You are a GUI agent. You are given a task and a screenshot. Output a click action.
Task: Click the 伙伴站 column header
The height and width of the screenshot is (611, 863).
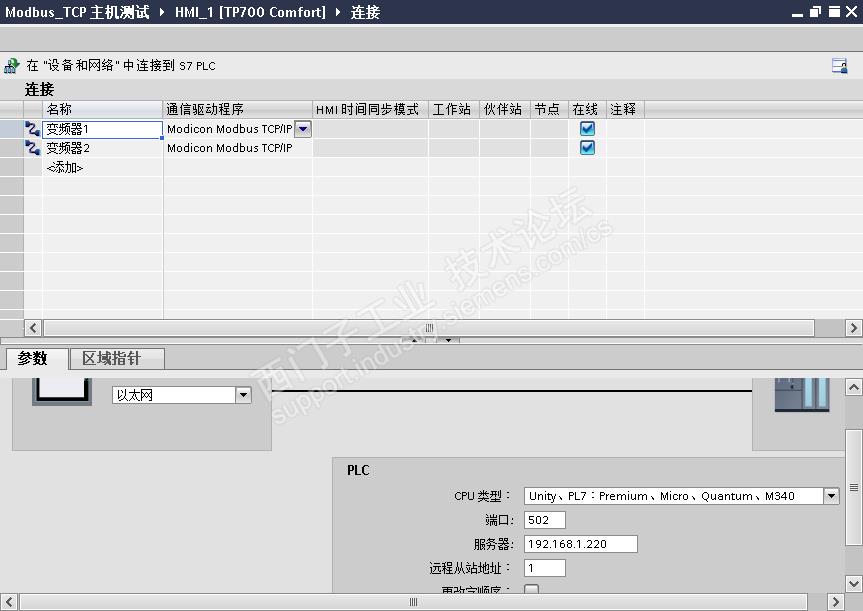click(x=505, y=109)
